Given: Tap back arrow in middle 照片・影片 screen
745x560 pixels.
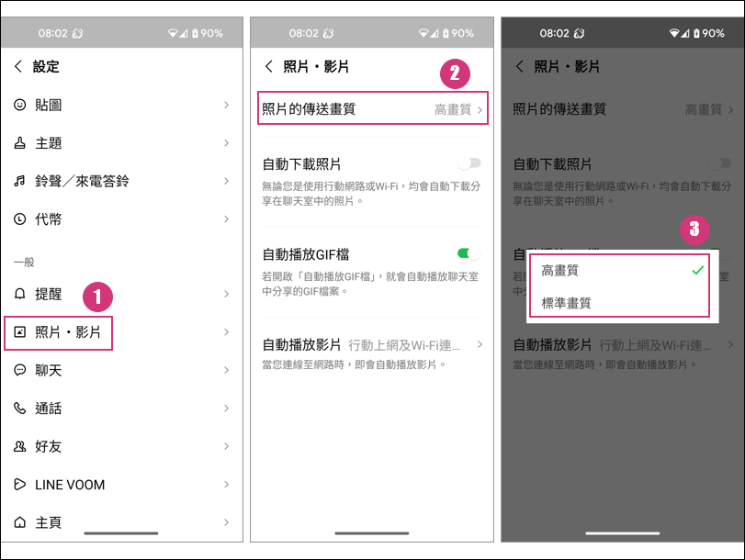Looking at the screenshot, I should pos(269,66).
